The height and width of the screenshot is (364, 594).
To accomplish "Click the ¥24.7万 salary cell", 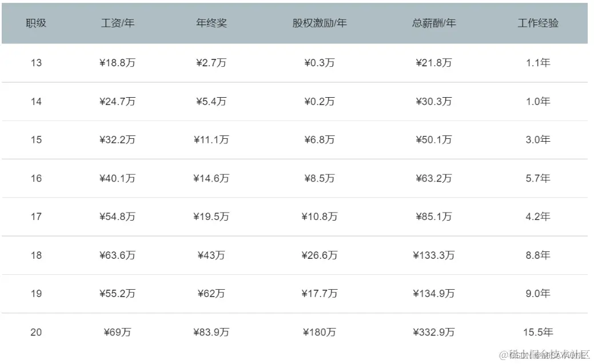I will tap(117, 102).
